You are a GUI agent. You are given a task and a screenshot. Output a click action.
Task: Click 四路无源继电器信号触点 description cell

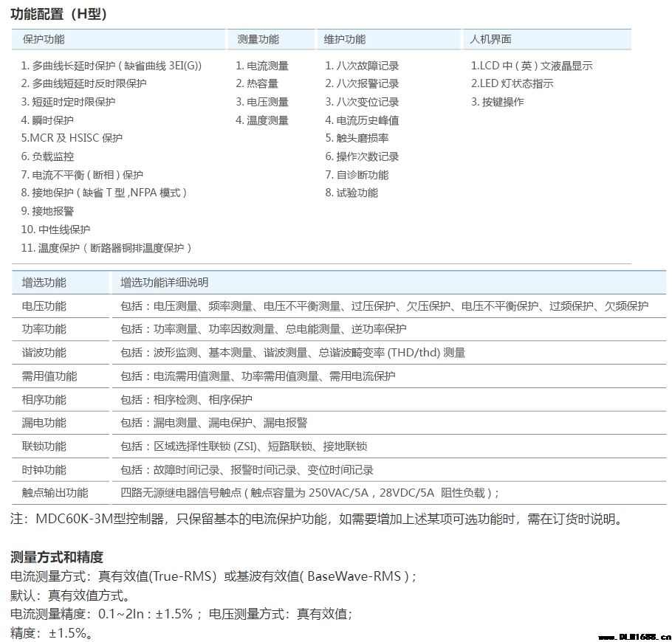[309, 493]
